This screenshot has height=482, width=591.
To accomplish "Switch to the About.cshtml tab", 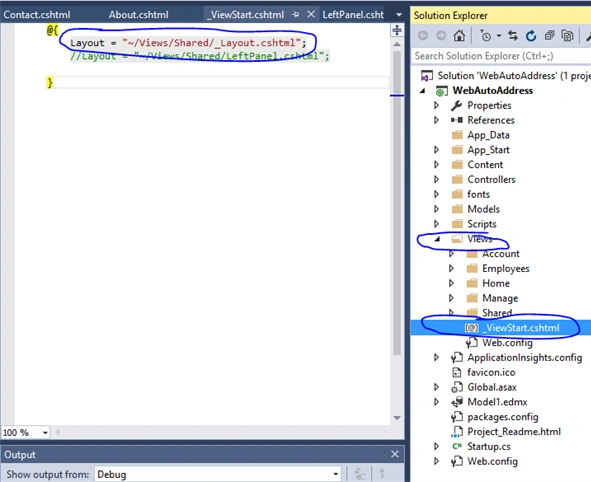I will tap(138, 15).
